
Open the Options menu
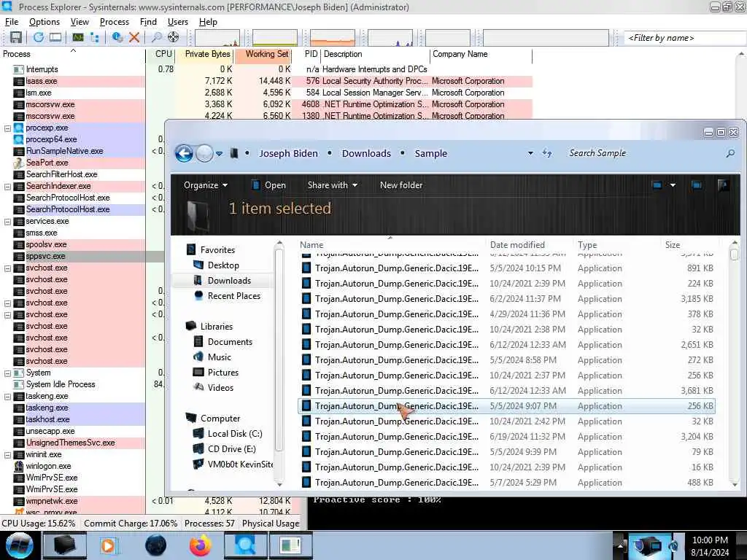click(44, 22)
